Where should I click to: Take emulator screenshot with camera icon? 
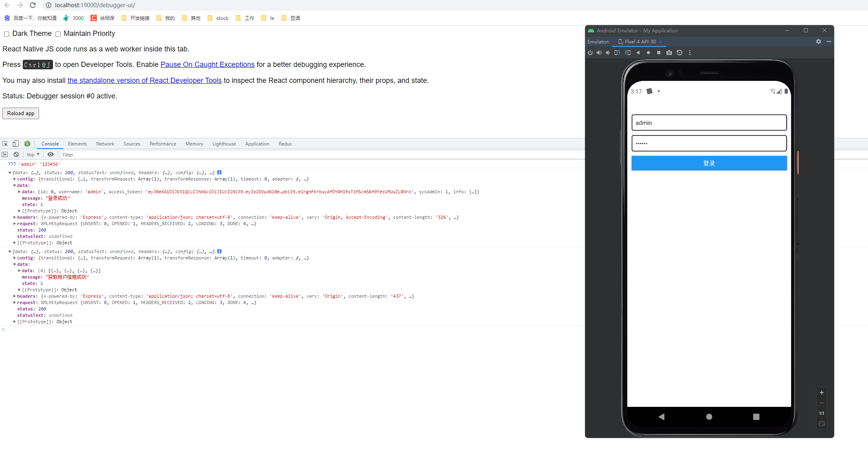669,53
